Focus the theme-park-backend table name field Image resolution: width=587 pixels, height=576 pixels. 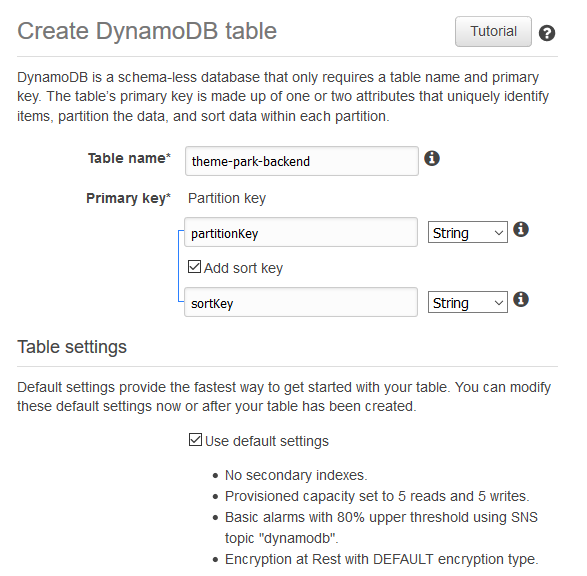tap(302, 161)
